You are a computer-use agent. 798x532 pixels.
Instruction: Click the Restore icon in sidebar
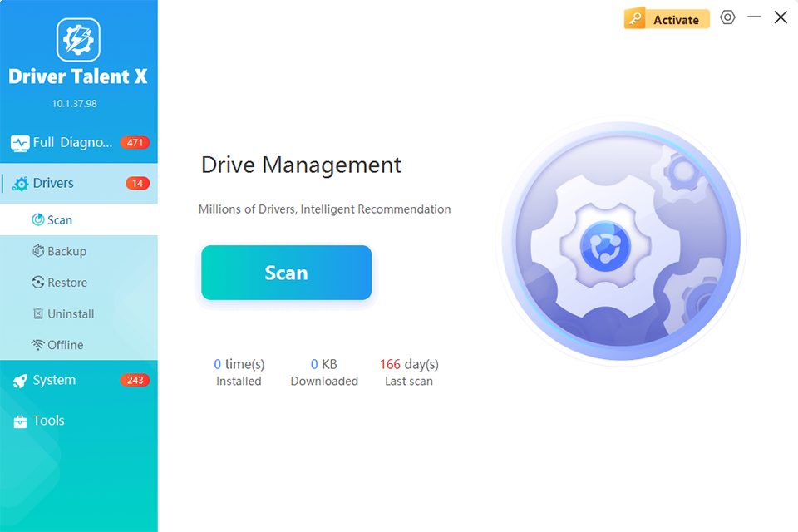[x=38, y=282]
